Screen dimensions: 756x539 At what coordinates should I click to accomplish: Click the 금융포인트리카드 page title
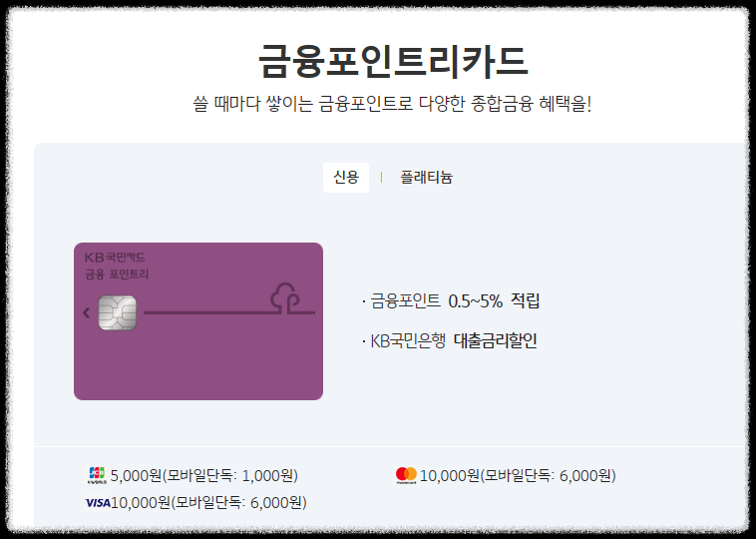pyautogui.click(x=393, y=61)
